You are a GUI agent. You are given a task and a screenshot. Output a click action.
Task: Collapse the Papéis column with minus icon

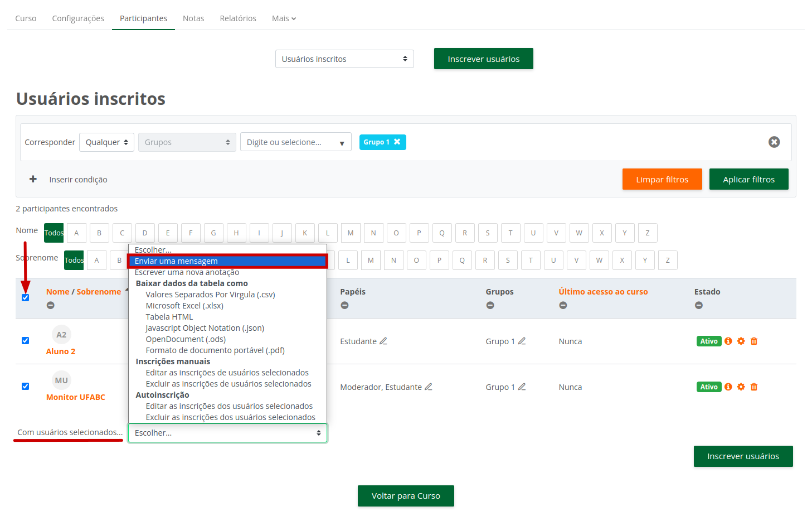344,305
